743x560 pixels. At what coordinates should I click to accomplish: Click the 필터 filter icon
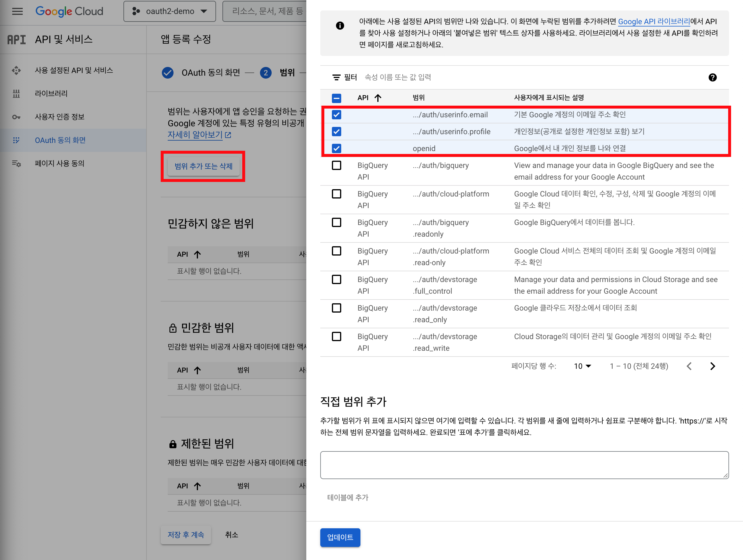click(x=336, y=77)
